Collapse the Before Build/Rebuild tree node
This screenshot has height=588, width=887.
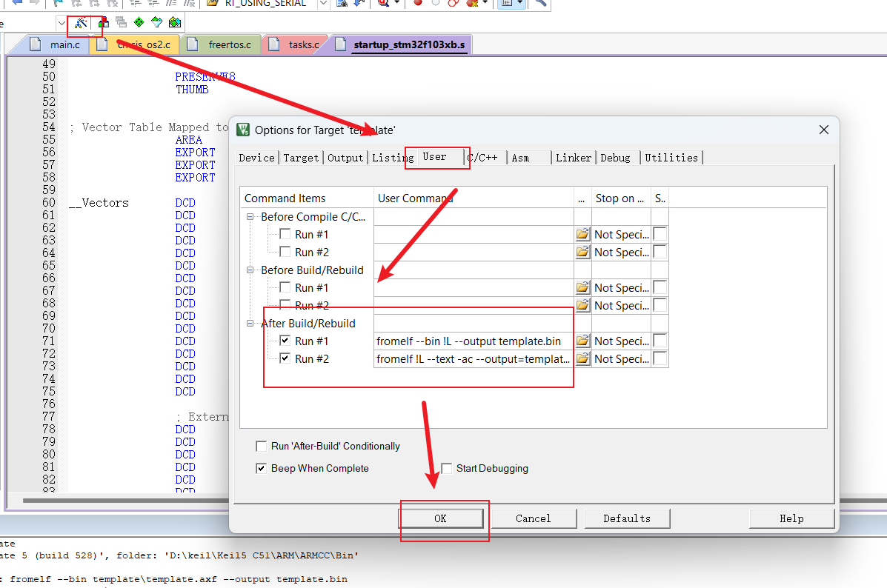pyautogui.click(x=250, y=270)
